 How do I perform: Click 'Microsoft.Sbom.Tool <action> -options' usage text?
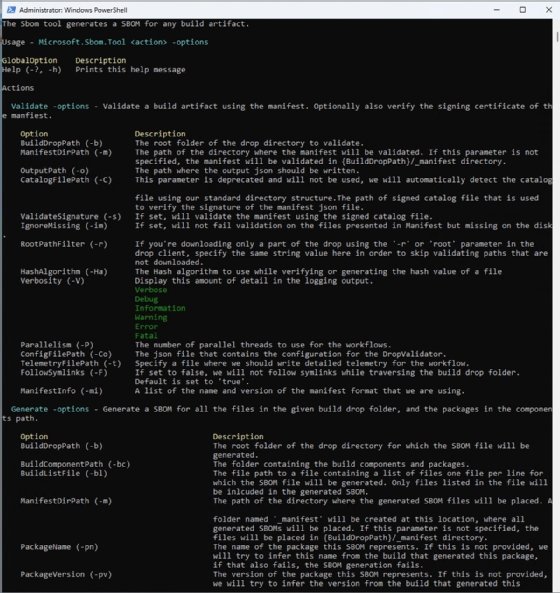123,42
